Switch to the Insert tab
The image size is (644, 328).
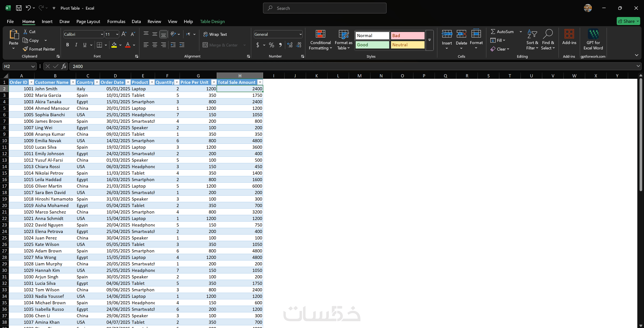pyautogui.click(x=47, y=21)
